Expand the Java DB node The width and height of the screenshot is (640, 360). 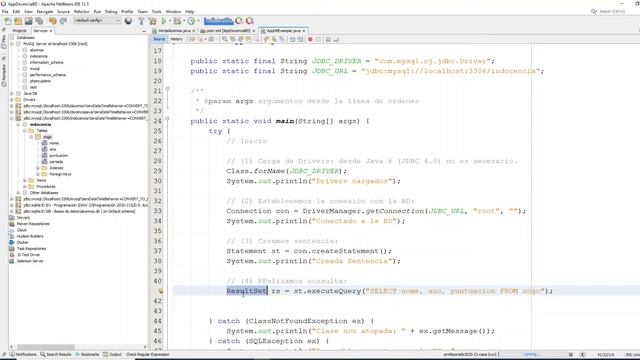(x=12, y=93)
